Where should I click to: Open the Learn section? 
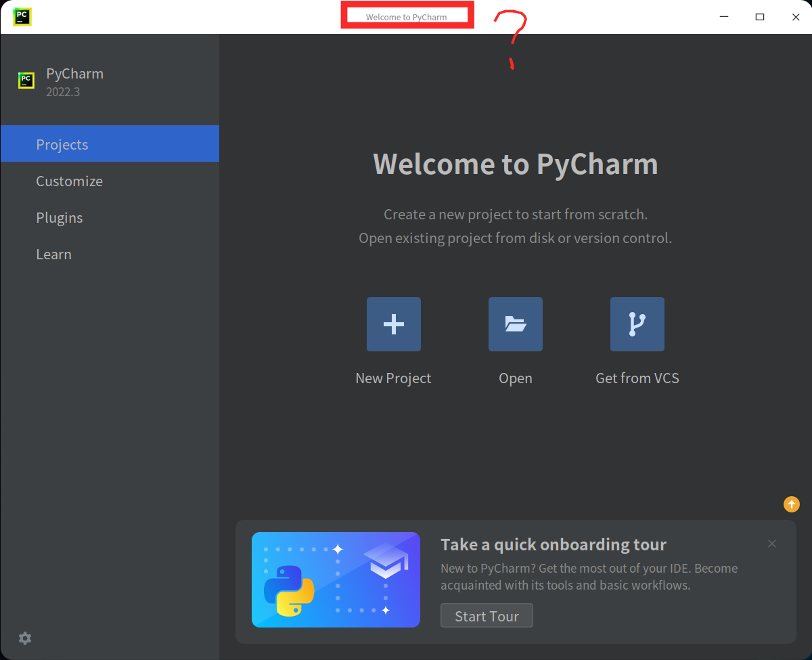pos(54,254)
